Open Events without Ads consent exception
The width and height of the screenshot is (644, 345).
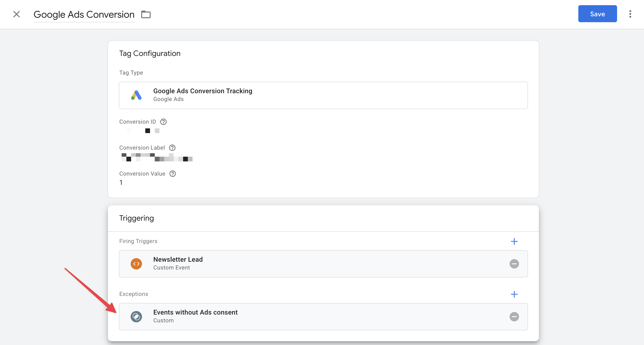click(323, 316)
